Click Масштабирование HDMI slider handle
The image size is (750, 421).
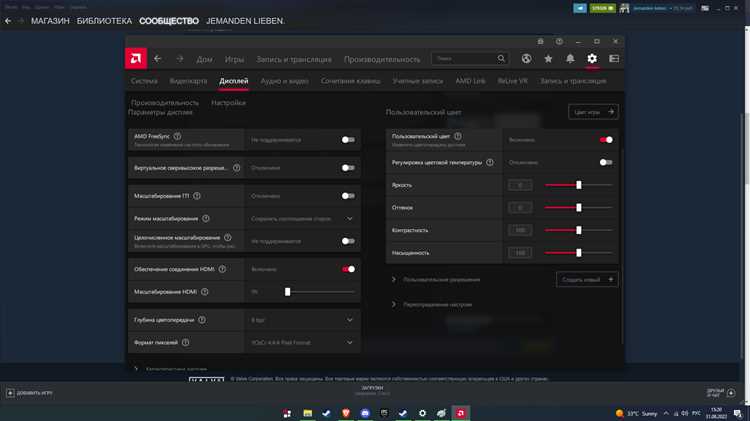coord(287,292)
